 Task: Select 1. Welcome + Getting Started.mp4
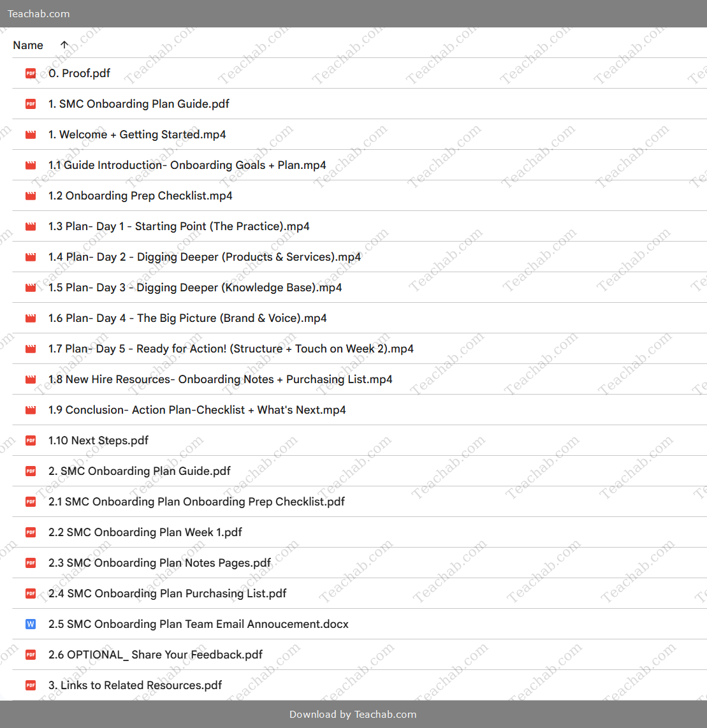click(x=137, y=135)
